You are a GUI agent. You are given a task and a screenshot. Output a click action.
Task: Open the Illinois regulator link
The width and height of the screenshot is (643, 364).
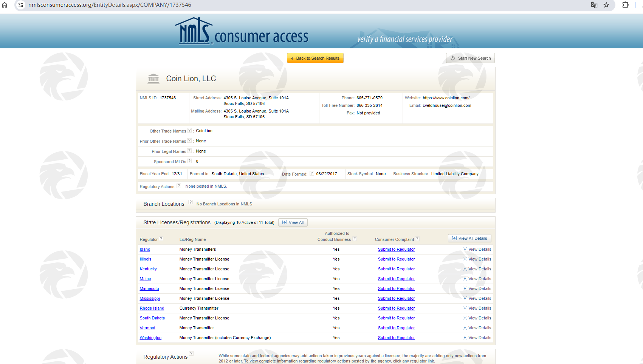[x=145, y=259]
